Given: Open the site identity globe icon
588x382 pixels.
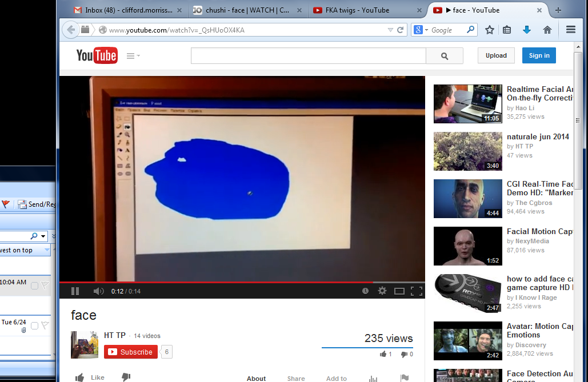Looking at the screenshot, I should pos(103,30).
